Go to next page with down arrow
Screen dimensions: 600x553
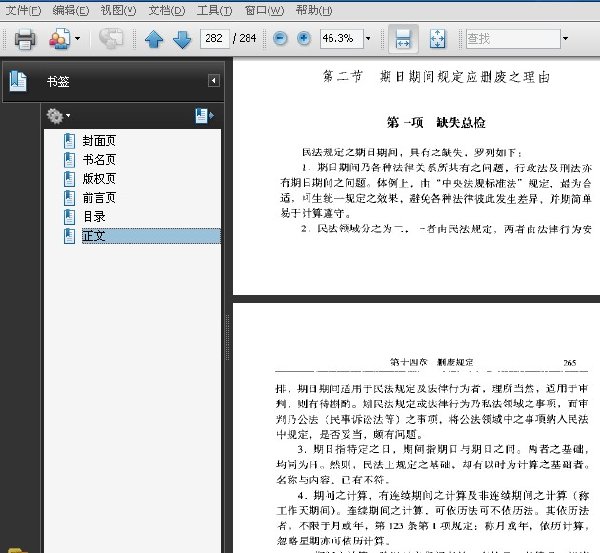pyautogui.click(x=182, y=39)
